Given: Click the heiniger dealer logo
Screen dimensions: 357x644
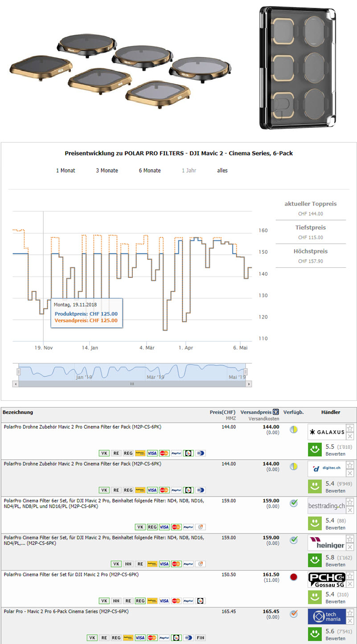Looking at the screenshot, I should coord(326,543).
